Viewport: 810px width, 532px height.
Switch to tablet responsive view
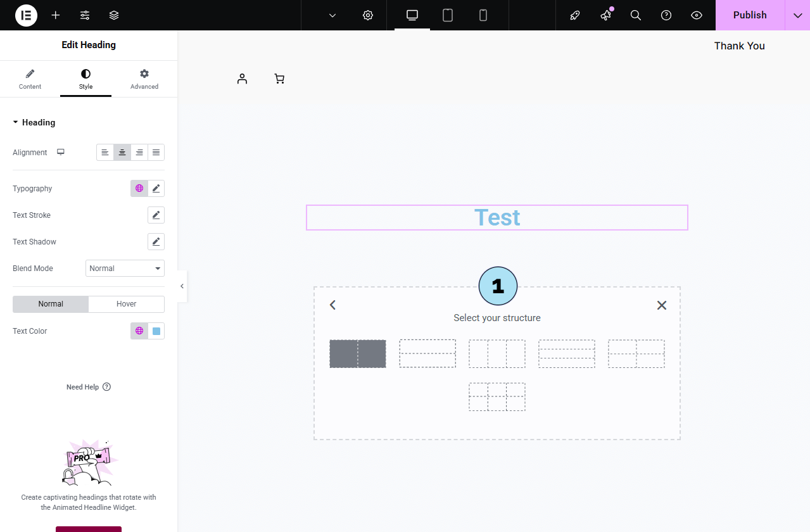click(x=448, y=15)
